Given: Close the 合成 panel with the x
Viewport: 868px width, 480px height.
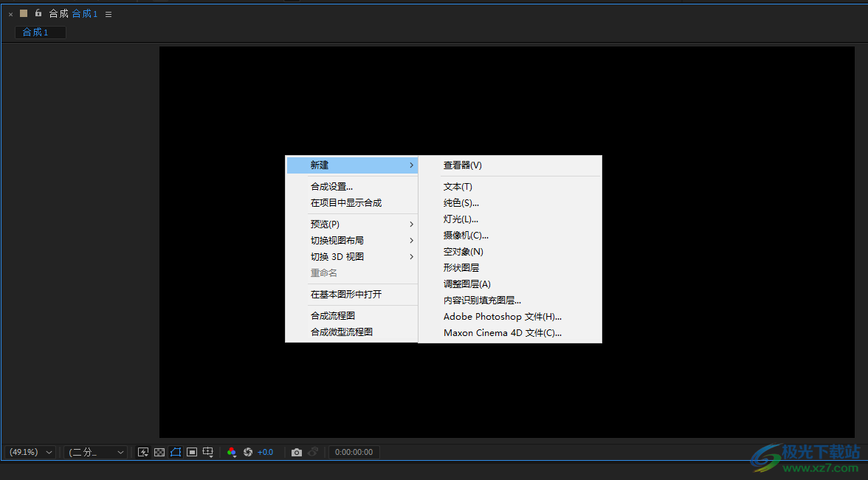Looking at the screenshot, I should point(10,14).
